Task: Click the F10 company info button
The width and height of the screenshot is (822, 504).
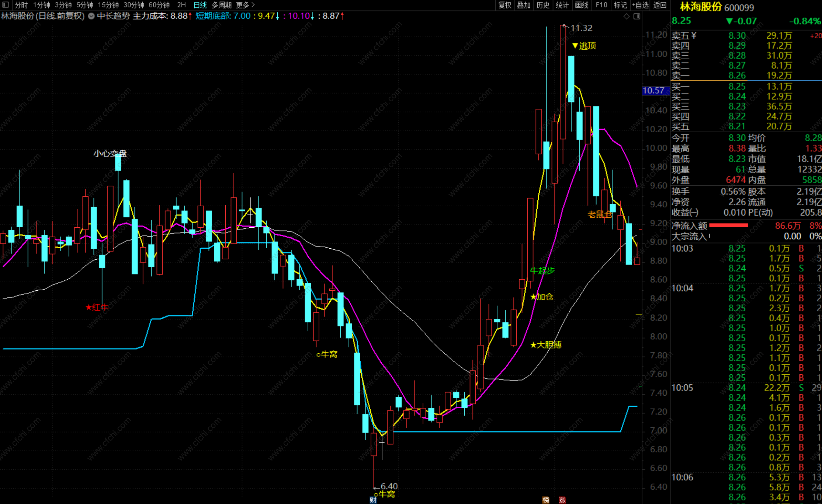Action: pos(601,5)
